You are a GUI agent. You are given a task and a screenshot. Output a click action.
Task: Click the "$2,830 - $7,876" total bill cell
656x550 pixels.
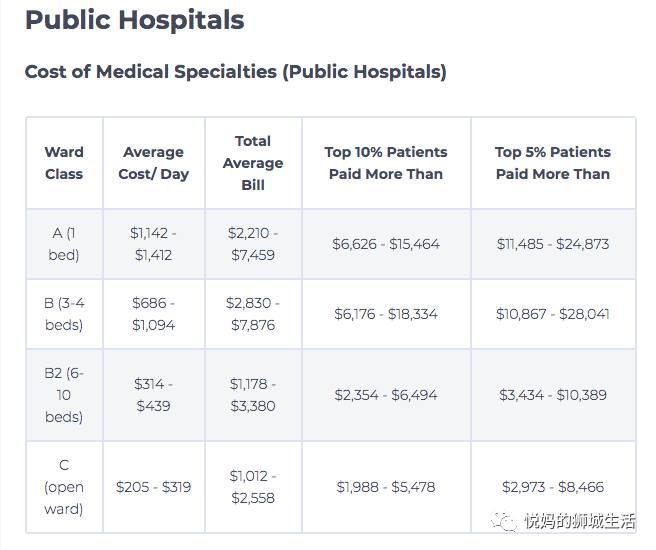(253, 314)
